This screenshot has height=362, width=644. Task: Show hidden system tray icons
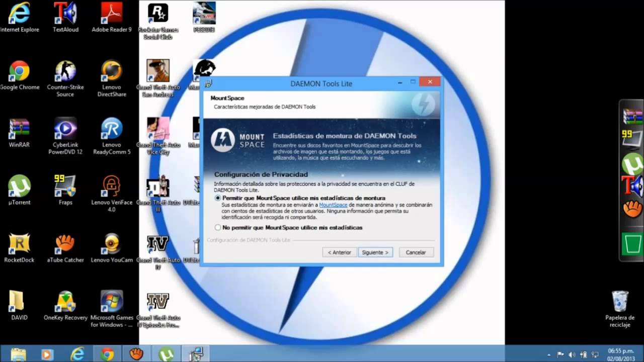tap(549, 354)
